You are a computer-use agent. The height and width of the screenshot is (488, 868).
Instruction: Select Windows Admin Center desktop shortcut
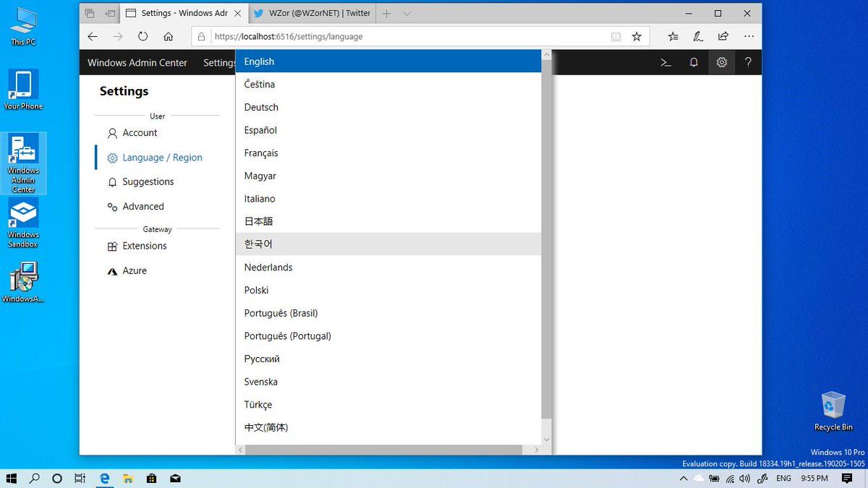pos(23,163)
